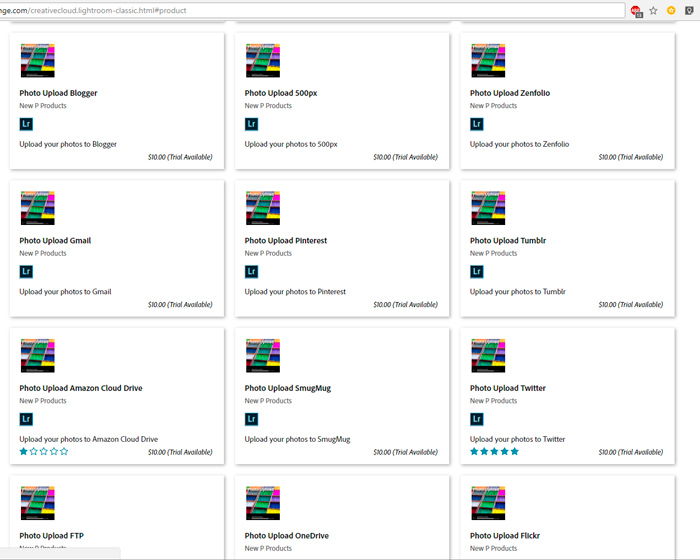The height and width of the screenshot is (560, 700).
Task: Open Photo Upload Blogger plugin thumbnail
Action: [38, 60]
